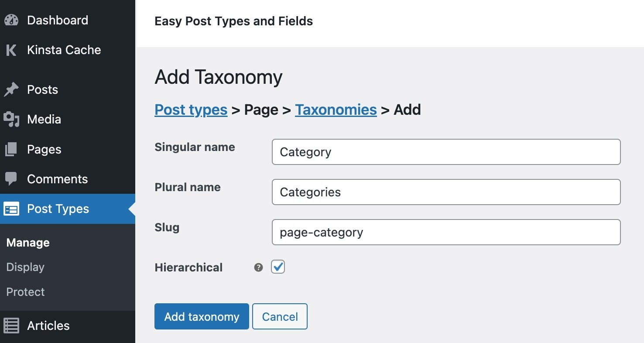
Task: Open the Protect settings page
Action: click(x=25, y=292)
